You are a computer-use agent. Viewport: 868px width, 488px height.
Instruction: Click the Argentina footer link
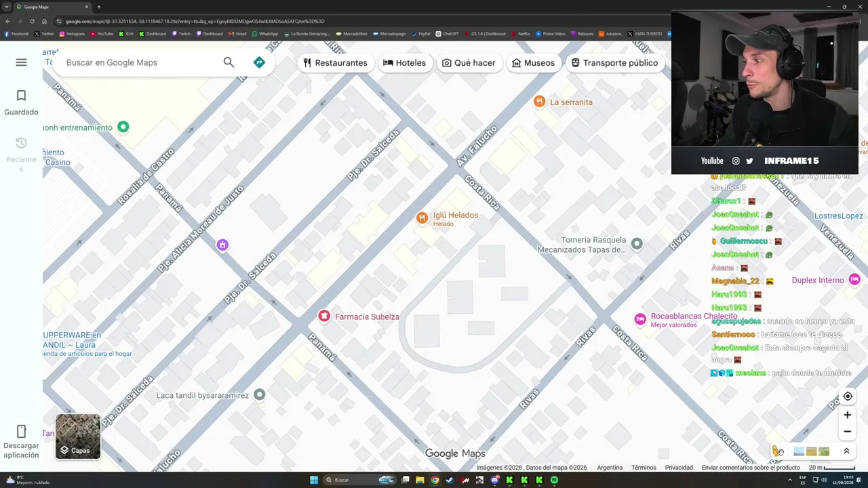(610, 468)
